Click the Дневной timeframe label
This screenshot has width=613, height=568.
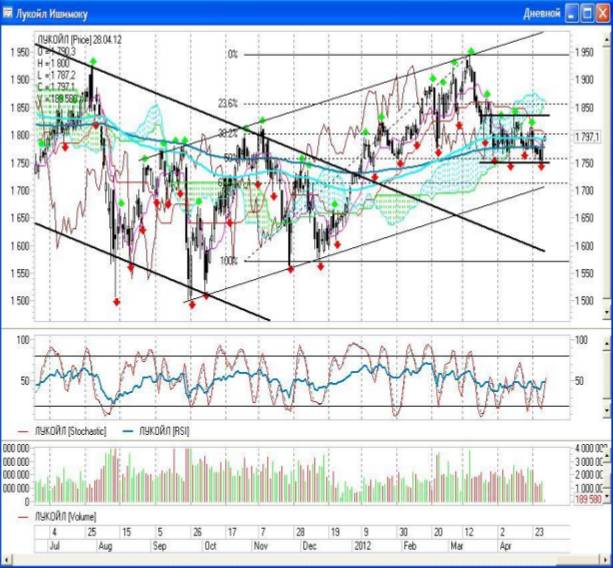[x=541, y=14]
